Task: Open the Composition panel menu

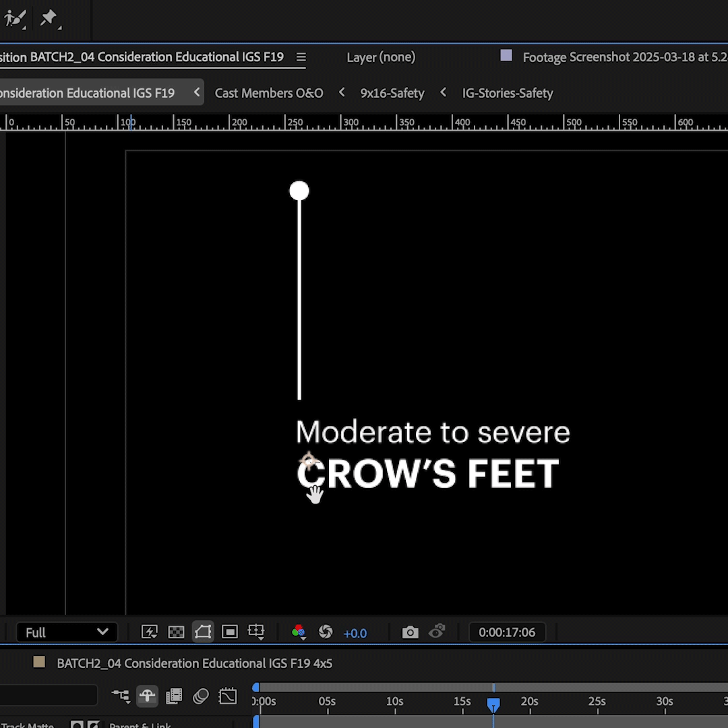Action: click(x=301, y=57)
